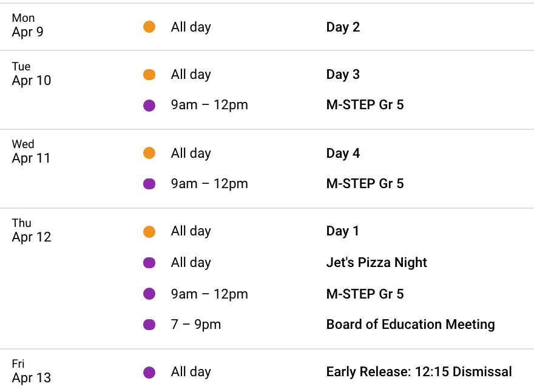Select the purple dot for Tuesday's M-STEP Gr 5
The width and height of the screenshot is (534, 392).
click(149, 105)
